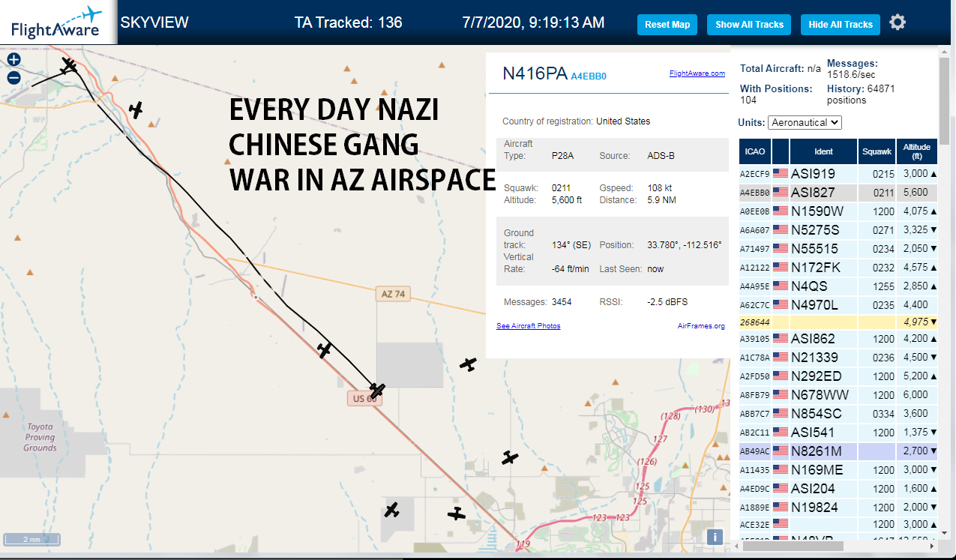Click the vertical scrollbar of the sidebar
This screenshot has width=956, height=560.
946,300
